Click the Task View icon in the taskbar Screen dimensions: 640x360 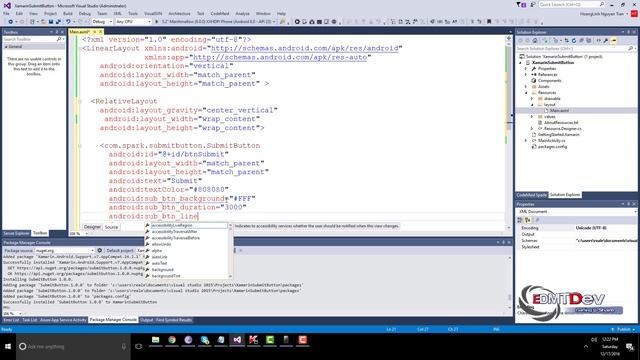pyautogui.click(x=139, y=347)
